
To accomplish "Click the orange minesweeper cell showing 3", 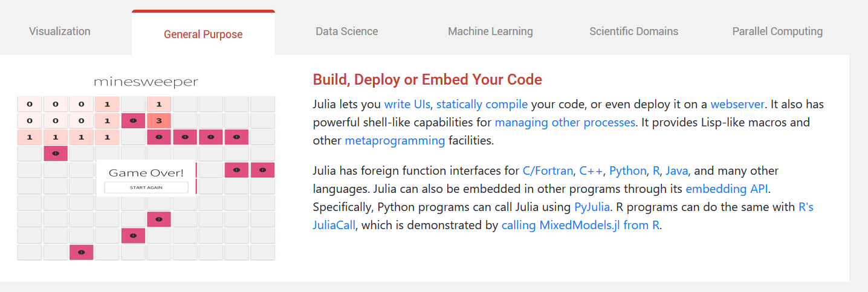I will pos(159,121).
